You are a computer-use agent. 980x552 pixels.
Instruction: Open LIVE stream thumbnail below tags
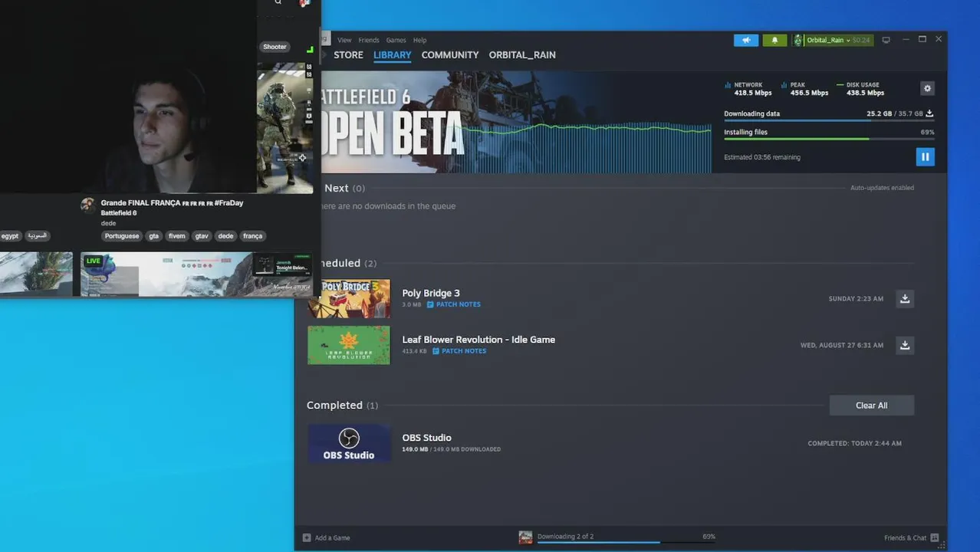point(196,274)
